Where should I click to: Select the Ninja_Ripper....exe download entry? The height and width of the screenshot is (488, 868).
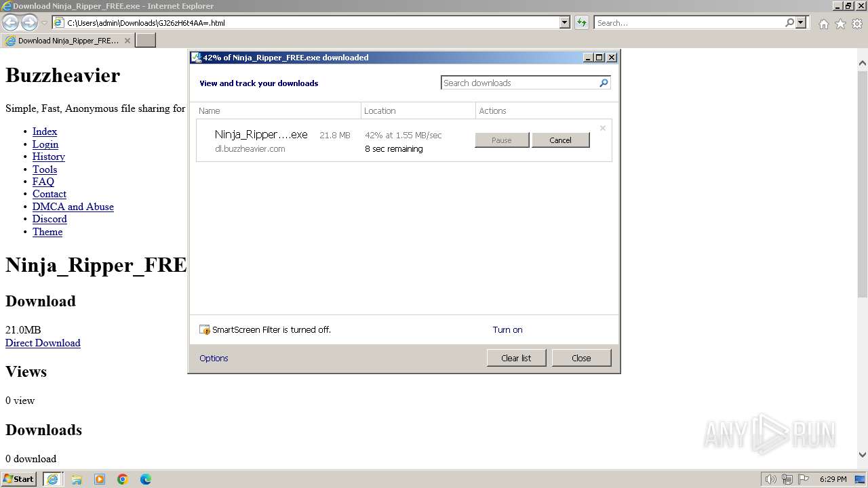pos(403,141)
